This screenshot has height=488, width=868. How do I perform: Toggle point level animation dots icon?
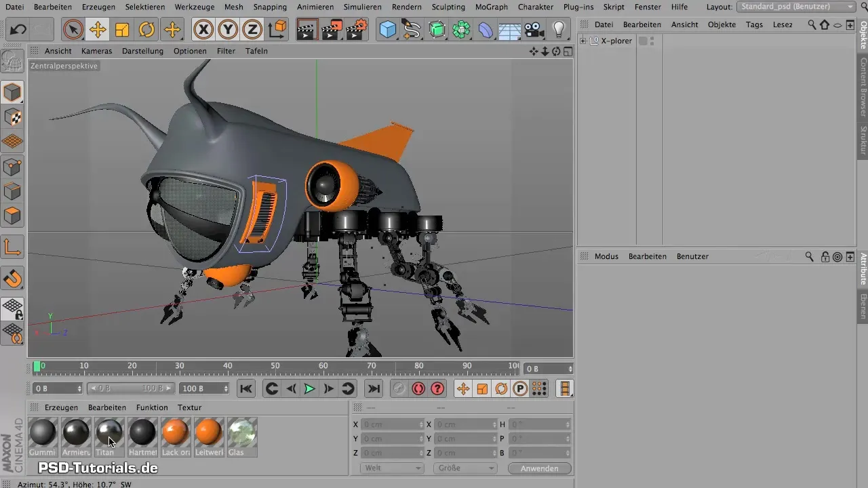539,388
